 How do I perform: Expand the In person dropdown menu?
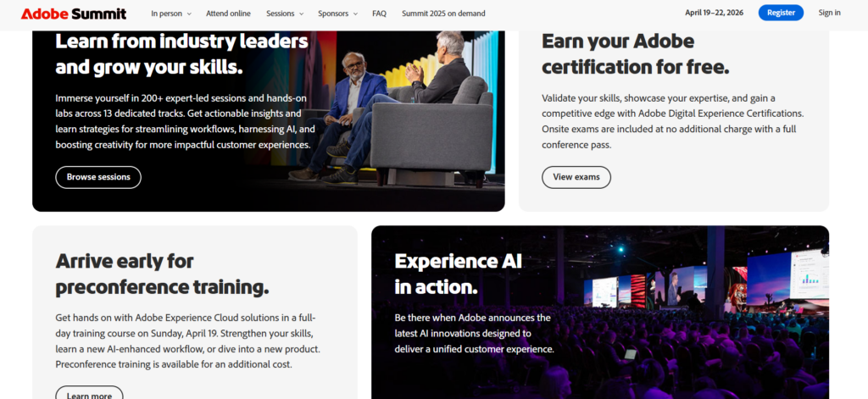click(x=171, y=14)
